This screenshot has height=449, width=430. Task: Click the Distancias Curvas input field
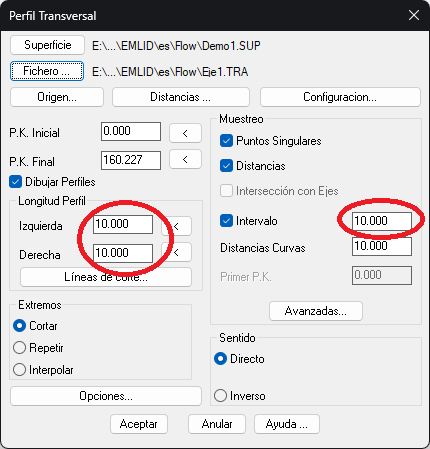click(382, 246)
